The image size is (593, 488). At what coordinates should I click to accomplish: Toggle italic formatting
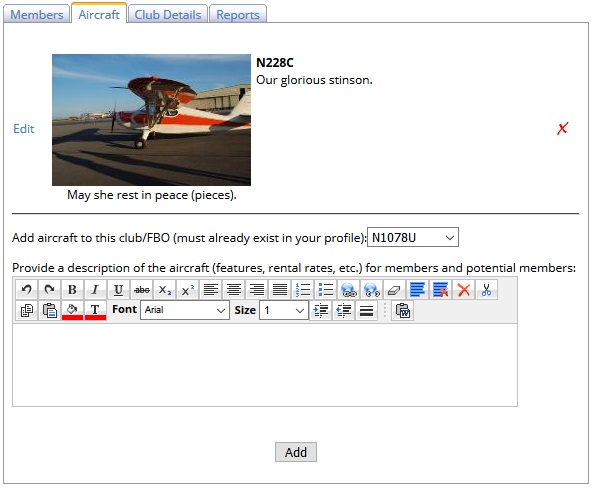click(x=95, y=290)
